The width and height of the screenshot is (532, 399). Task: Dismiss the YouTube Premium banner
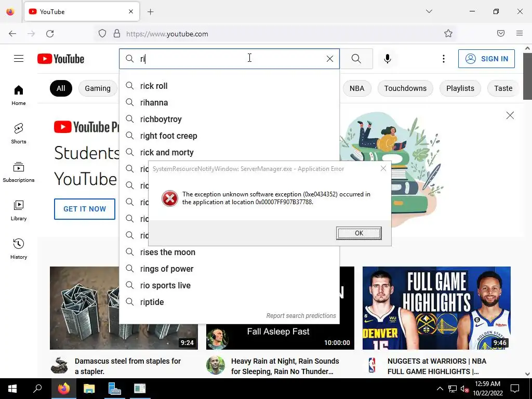point(510,115)
